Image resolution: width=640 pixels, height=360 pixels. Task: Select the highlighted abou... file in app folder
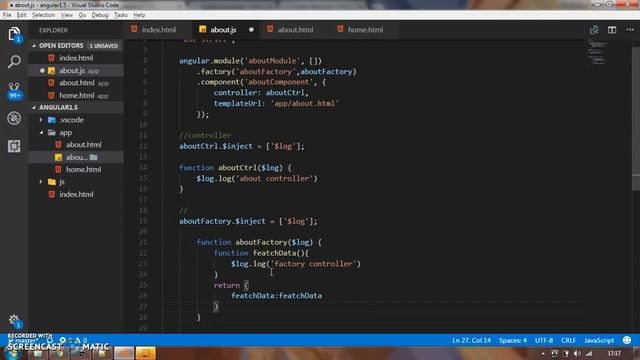(76, 157)
